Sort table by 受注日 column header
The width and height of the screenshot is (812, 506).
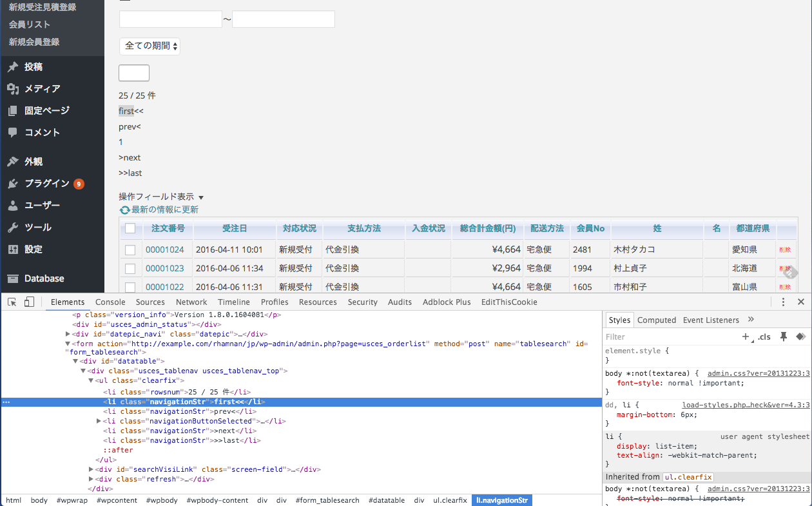[235, 228]
